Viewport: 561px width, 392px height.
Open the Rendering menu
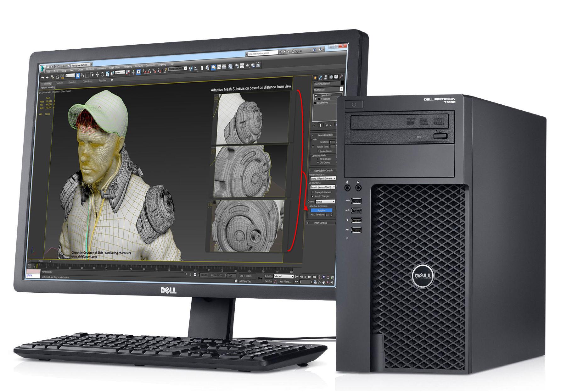[128, 67]
